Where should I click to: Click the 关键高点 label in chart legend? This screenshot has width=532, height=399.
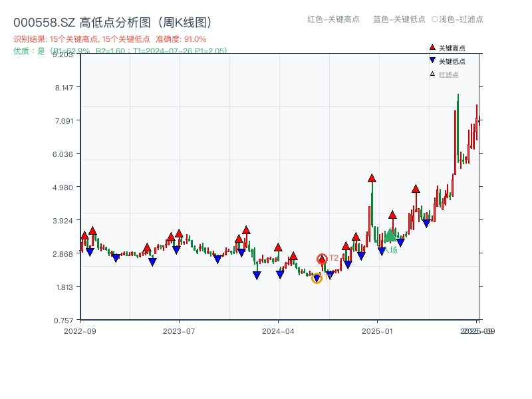[x=452, y=48]
